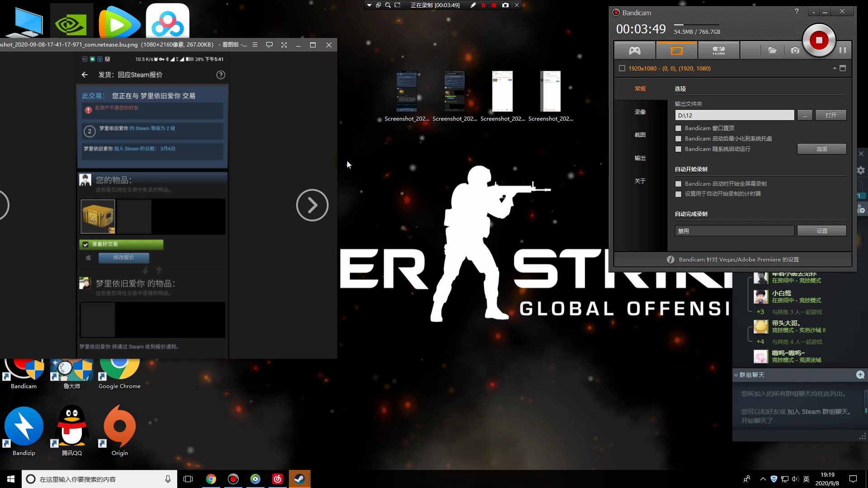Open Bandicam Vegas/Adobe Premiere settings link

click(738, 260)
